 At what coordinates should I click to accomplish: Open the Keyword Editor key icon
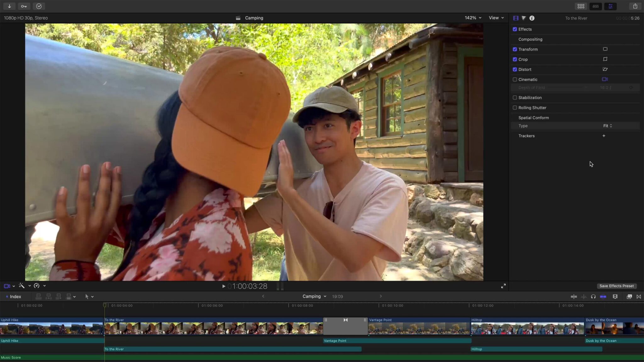point(24,6)
